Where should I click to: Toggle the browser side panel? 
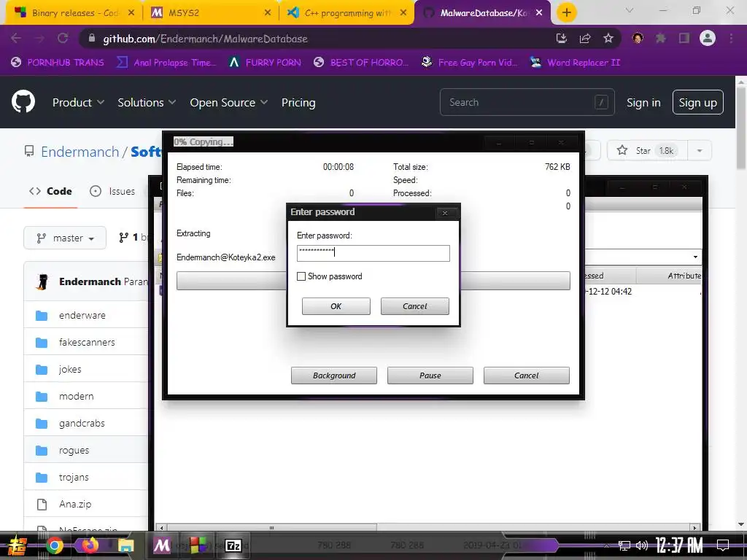tap(684, 38)
